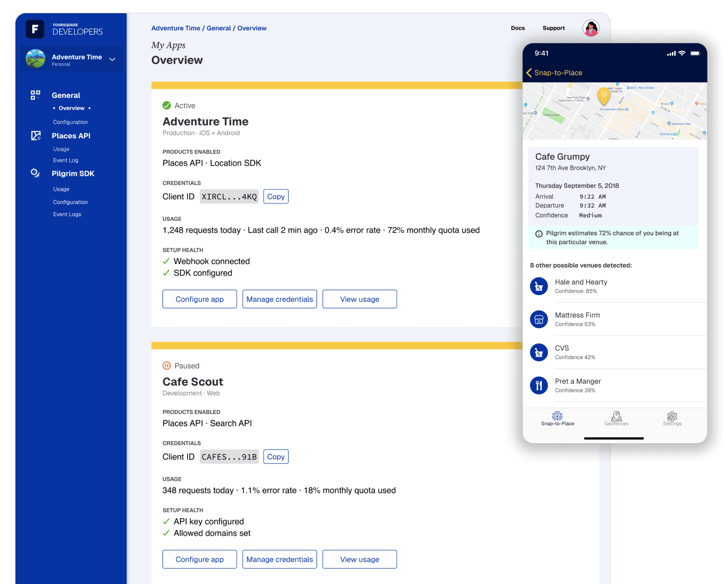
Task: Open the Places API map icon
Action: (x=36, y=136)
